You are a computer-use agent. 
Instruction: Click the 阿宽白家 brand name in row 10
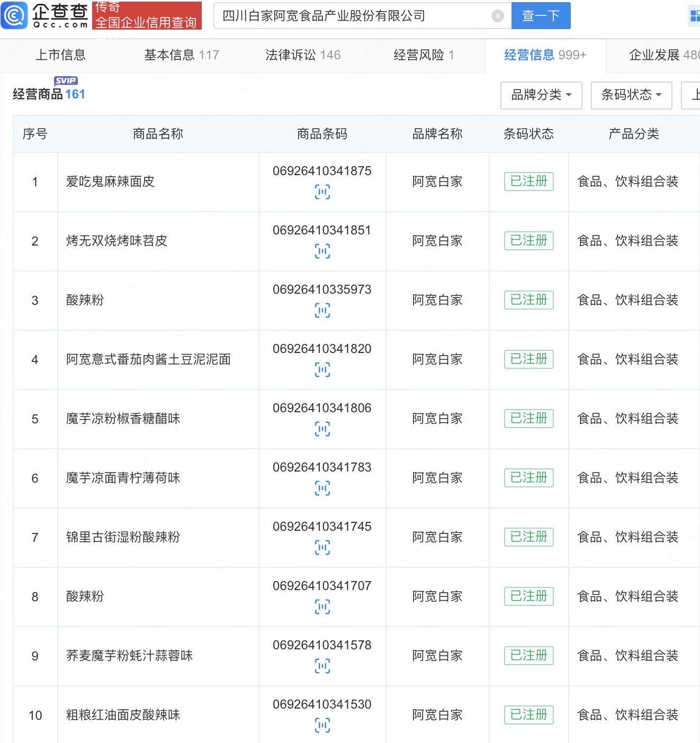click(437, 715)
